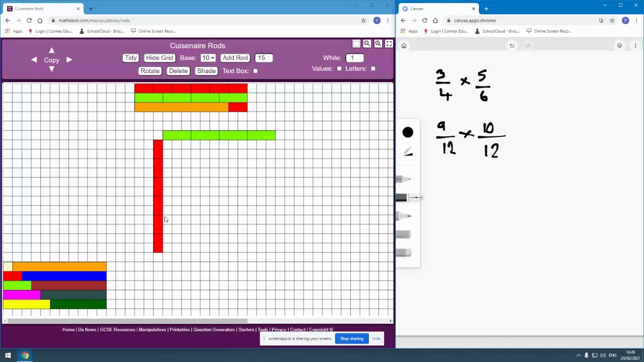Open Canvas black color picker circle
Viewport: 644px width, 362px height.
[x=408, y=133]
